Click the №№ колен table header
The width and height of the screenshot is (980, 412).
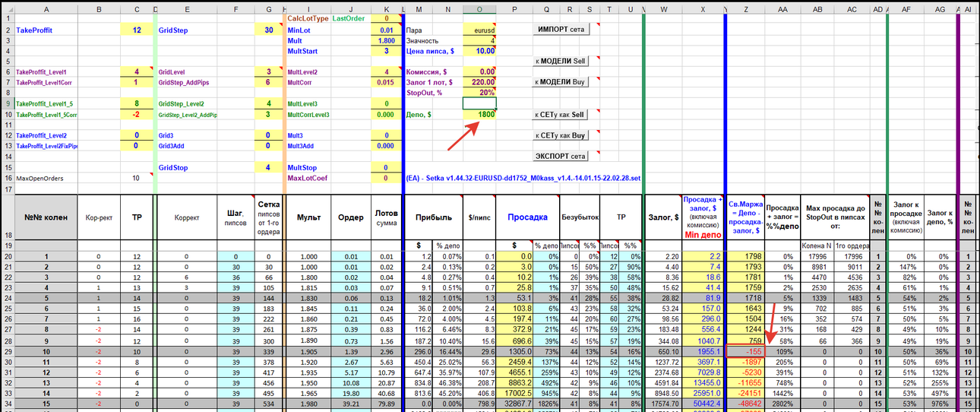[46, 217]
